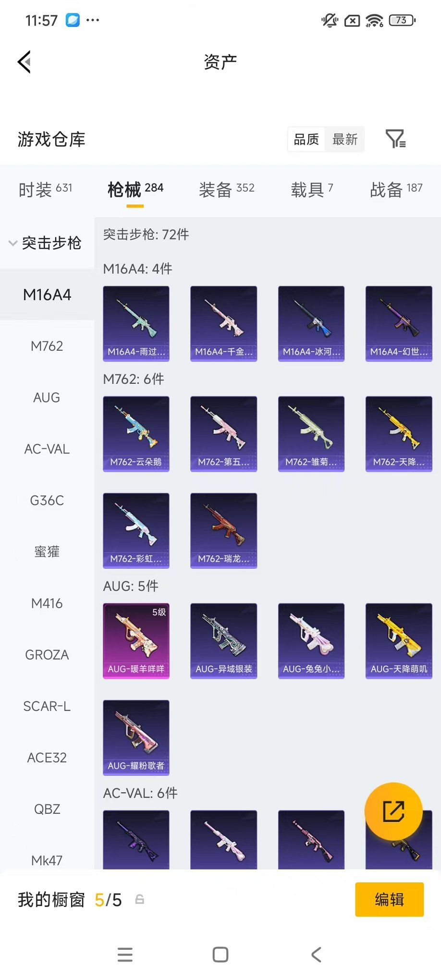
Task: Tap the back arrow beside 资产
Action: point(24,62)
